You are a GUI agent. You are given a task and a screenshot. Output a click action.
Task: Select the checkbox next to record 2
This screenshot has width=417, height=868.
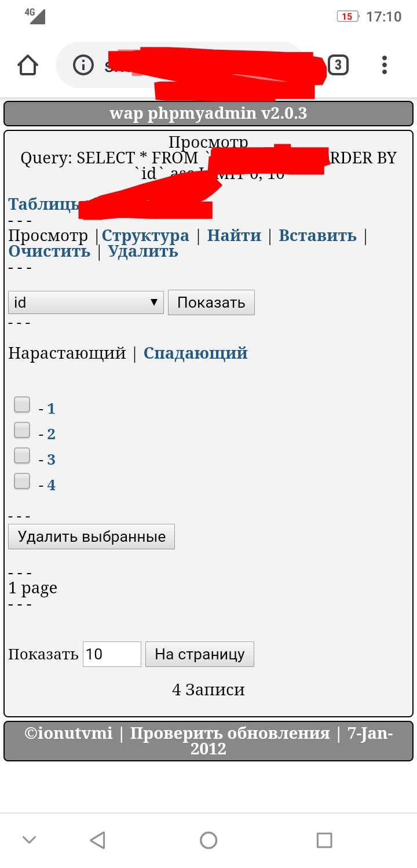pos(22,430)
